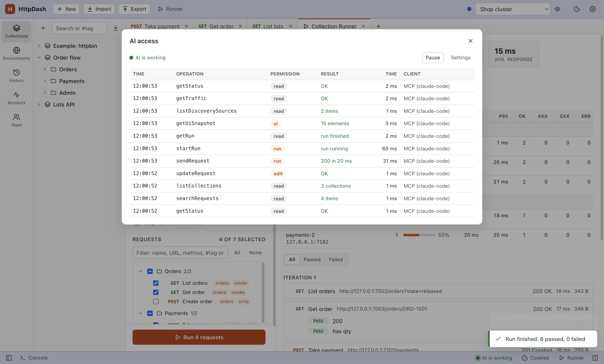Expand the Example: httpbin collection
Viewport: 604px width, 364px height.
click(x=39, y=46)
